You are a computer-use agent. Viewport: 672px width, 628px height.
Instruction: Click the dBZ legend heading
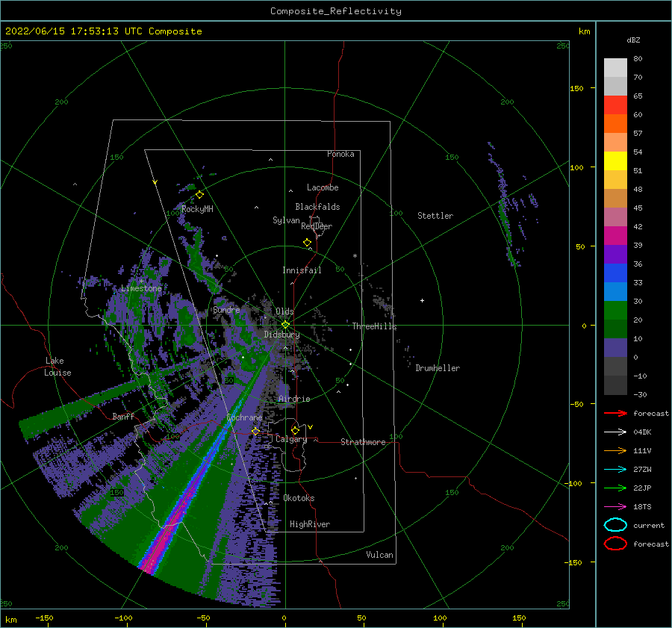[633, 40]
